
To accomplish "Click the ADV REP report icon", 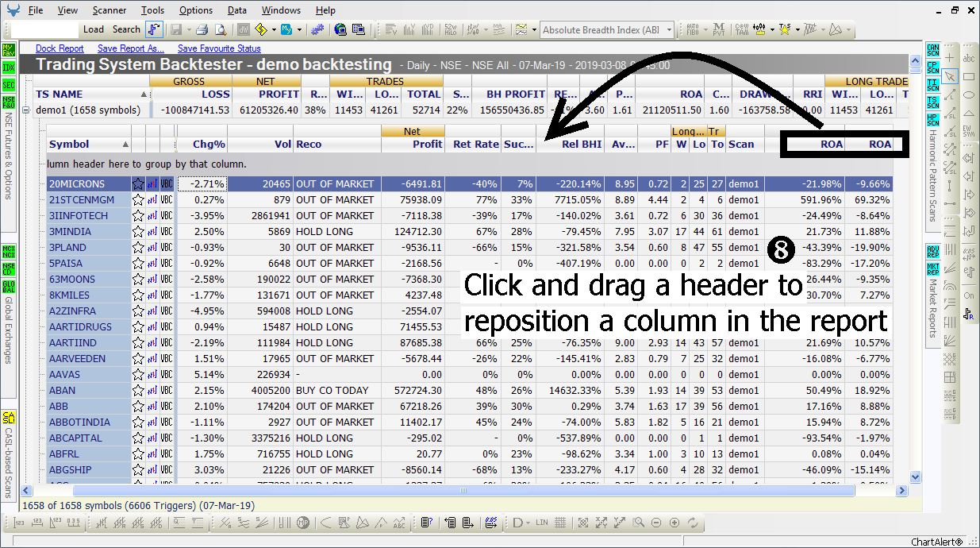I will pyautogui.click(x=932, y=251).
